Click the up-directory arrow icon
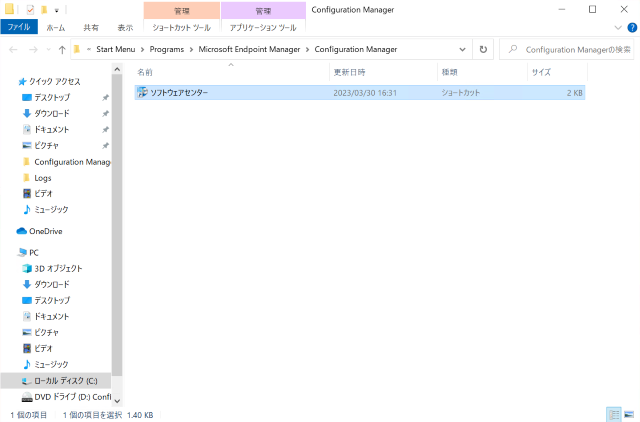The width and height of the screenshot is (640, 422). click(62, 49)
